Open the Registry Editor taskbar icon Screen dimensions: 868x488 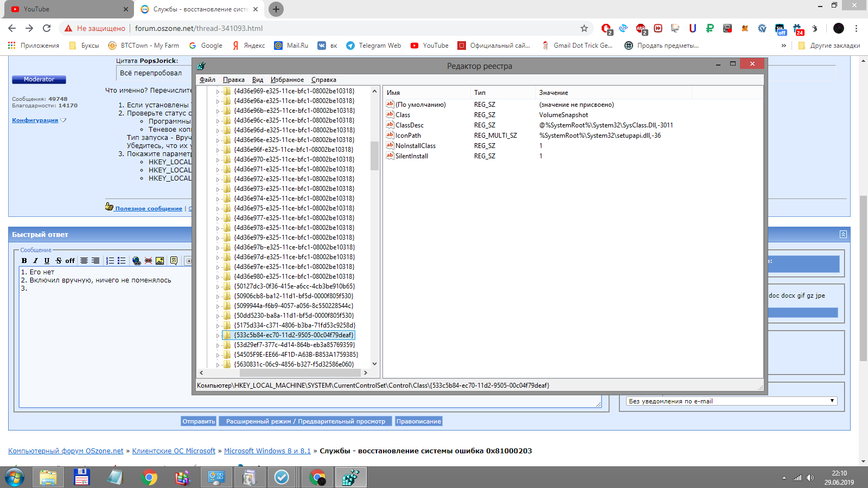click(351, 478)
